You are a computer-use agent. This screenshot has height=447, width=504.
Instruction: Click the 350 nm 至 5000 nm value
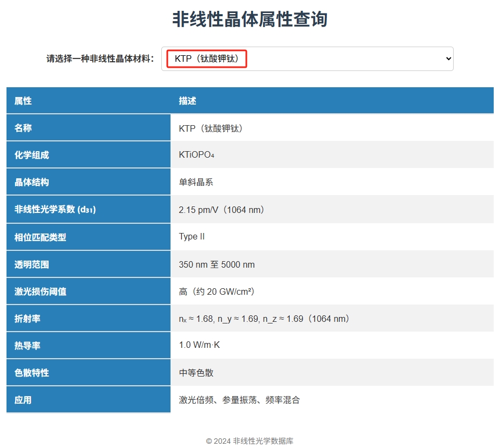tap(217, 264)
